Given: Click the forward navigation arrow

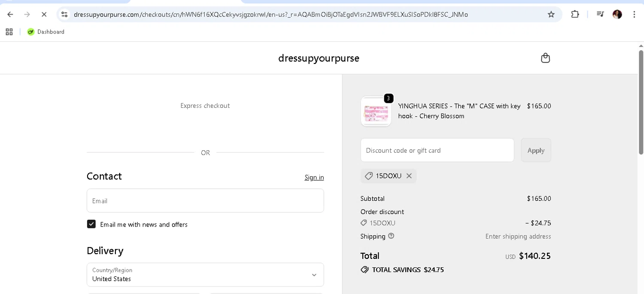Looking at the screenshot, I should 27,14.
